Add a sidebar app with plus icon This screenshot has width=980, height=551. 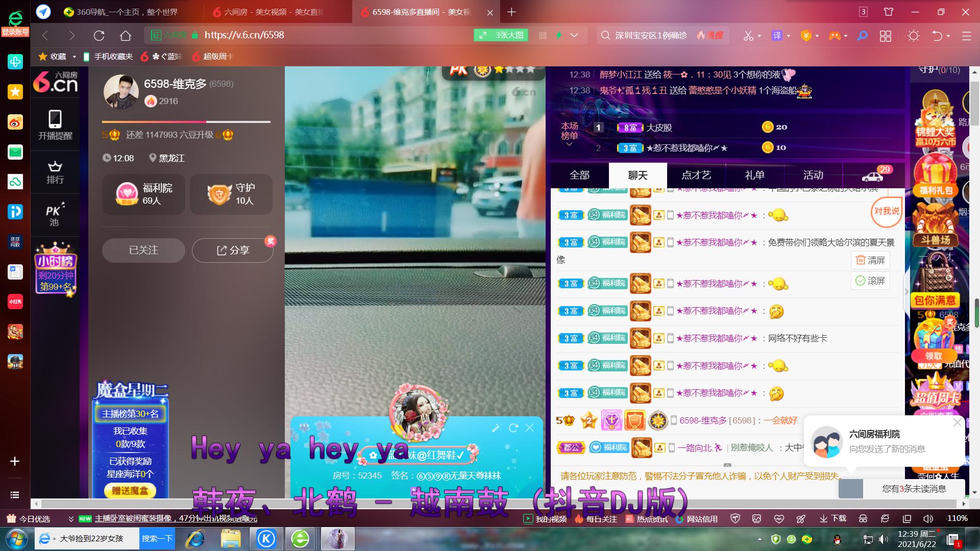[x=15, y=461]
